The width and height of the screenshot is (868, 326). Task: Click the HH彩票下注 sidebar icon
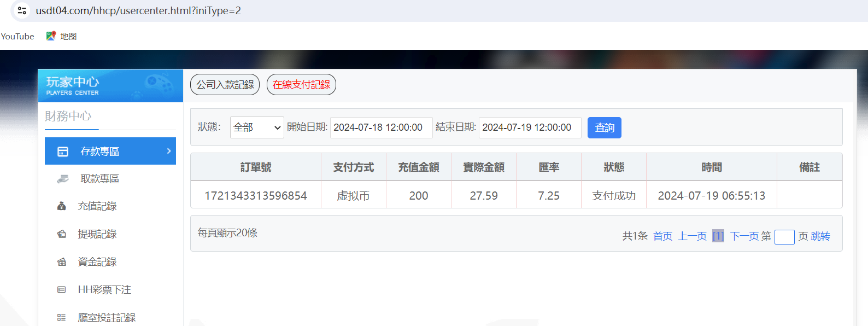click(62, 290)
